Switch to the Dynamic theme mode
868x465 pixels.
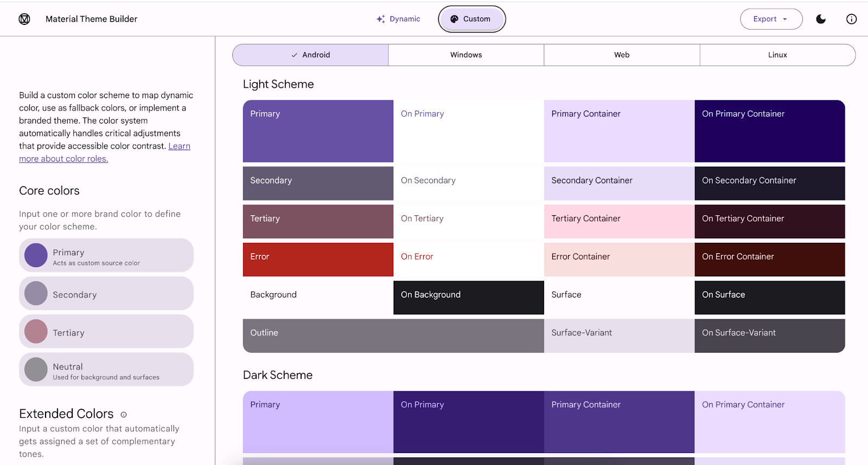coord(399,19)
